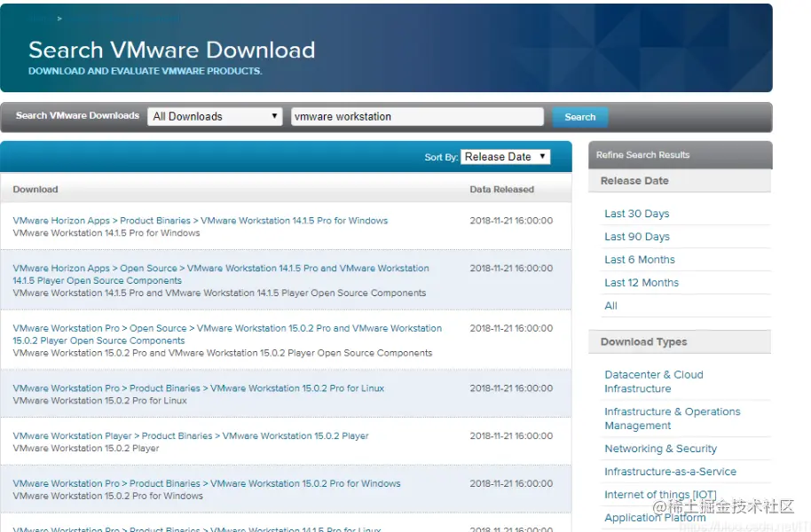Viewport: 811px width, 532px height.
Task: Click release date of 15.0.2 Pro for Linux row
Action: coord(511,388)
